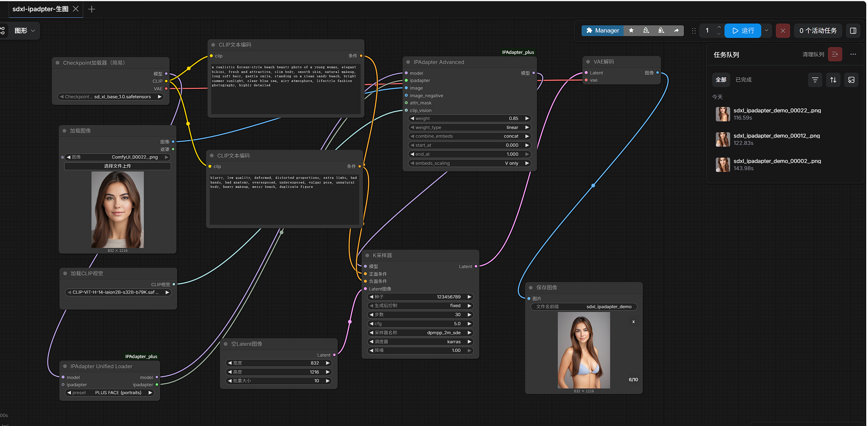
Task: Expand the dropdown arrow next to 运行
Action: pos(766,31)
